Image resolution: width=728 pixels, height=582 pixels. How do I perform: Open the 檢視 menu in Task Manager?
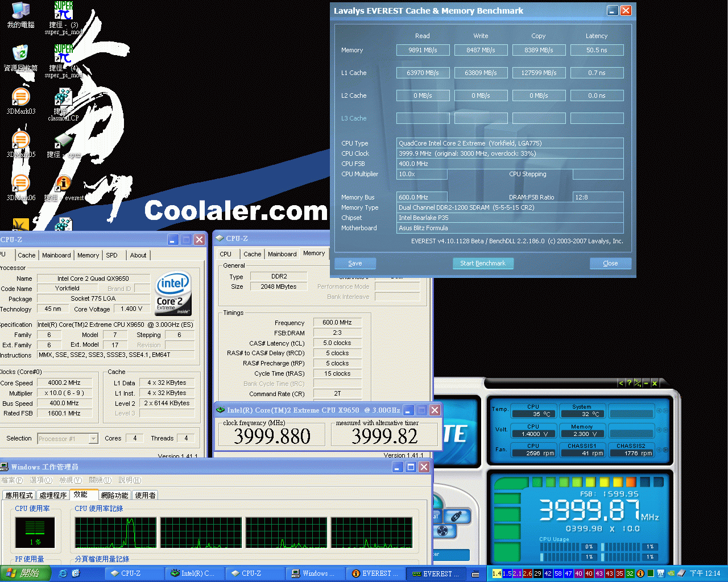point(71,480)
